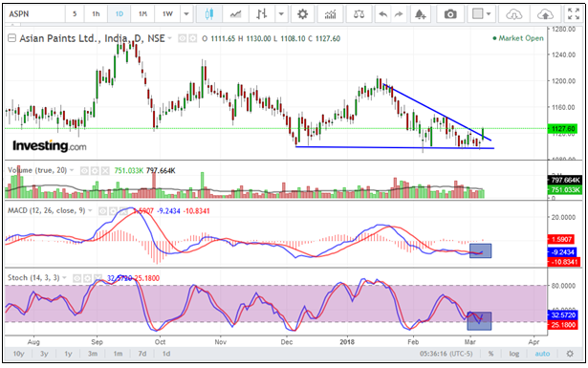This screenshot has height=368, width=588.
Task: Set date range to 3m
Action: point(93,354)
